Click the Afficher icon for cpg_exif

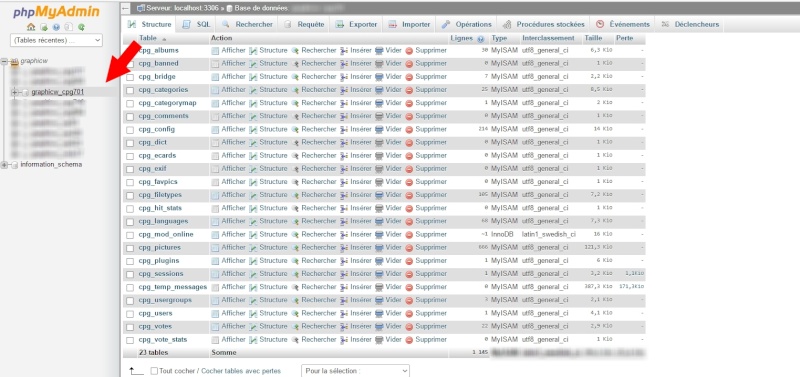[x=215, y=169]
